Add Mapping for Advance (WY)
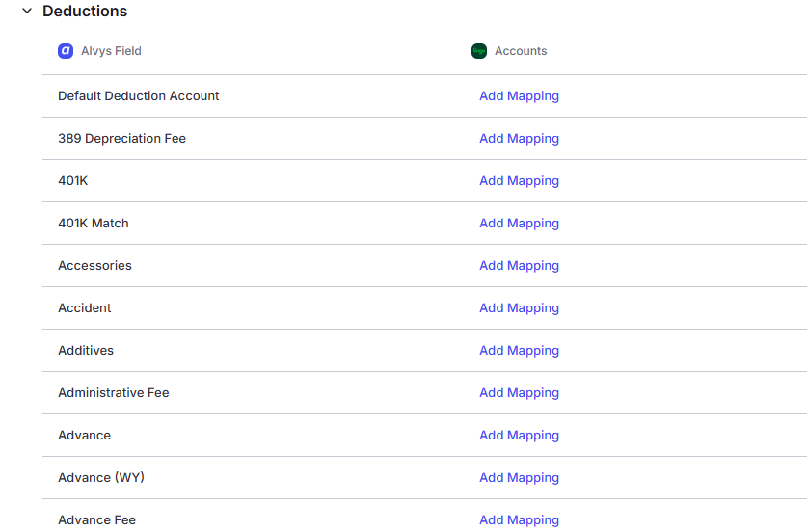 coord(519,478)
